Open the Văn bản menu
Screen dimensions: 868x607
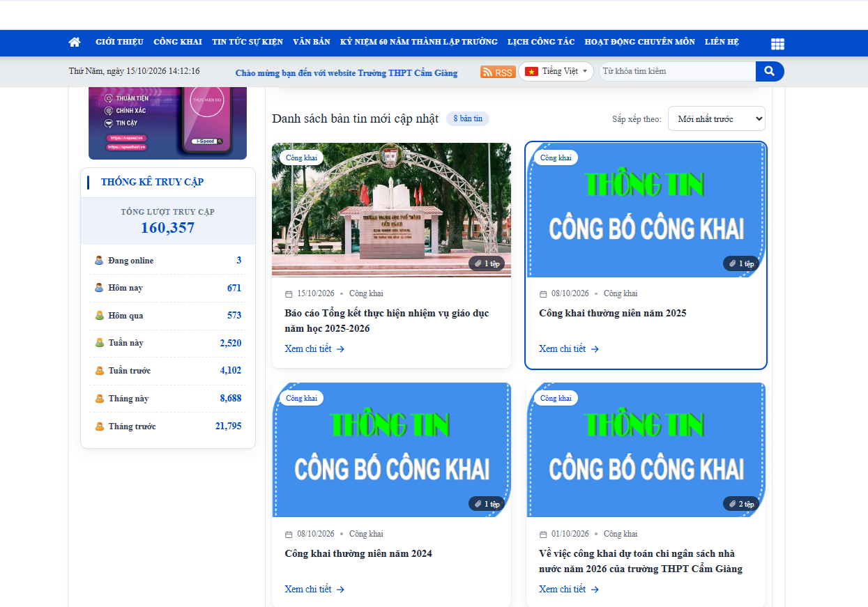click(x=312, y=42)
